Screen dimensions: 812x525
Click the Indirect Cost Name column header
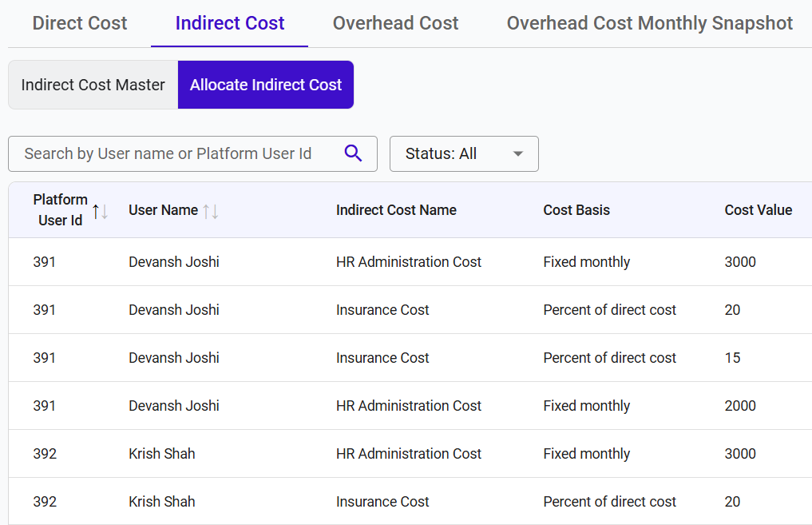tap(396, 210)
